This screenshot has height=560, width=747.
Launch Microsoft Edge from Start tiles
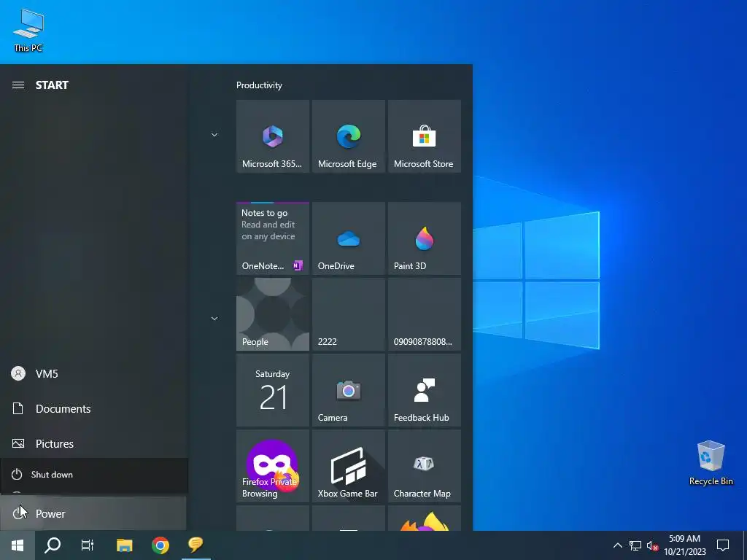click(348, 136)
